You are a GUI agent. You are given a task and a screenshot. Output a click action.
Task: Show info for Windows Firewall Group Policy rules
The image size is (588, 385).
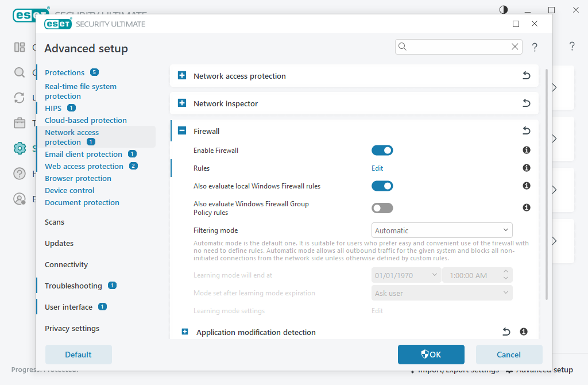pos(527,207)
